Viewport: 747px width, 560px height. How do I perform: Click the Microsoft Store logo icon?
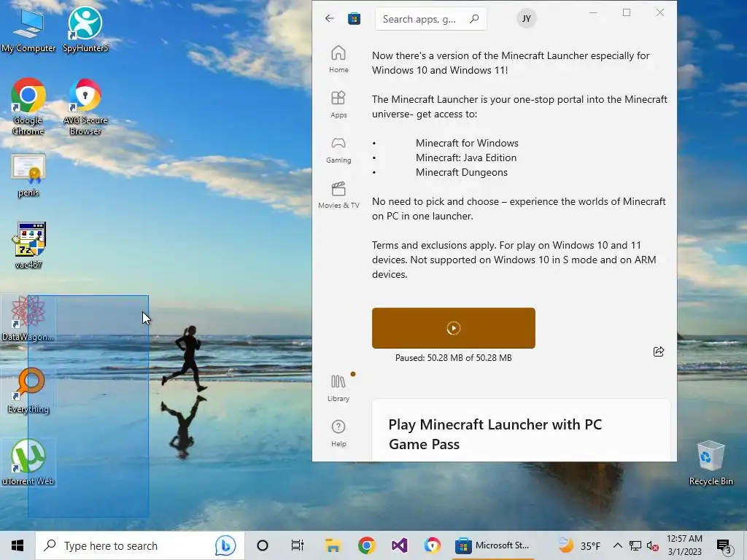[x=354, y=18]
